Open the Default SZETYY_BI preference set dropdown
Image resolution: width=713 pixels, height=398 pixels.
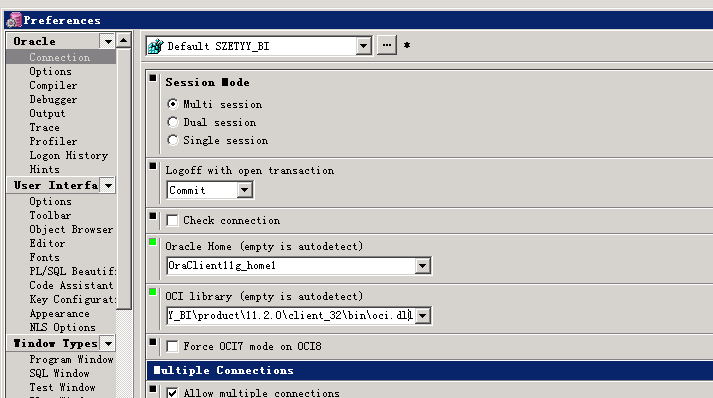tap(363, 45)
